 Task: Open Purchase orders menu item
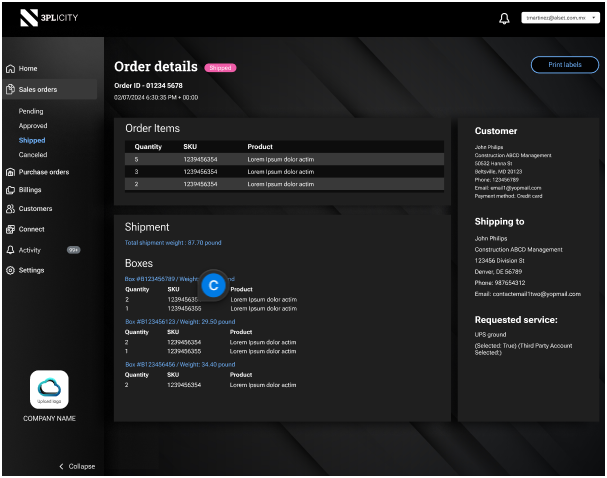pyautogui.click(x=44, y=172)
